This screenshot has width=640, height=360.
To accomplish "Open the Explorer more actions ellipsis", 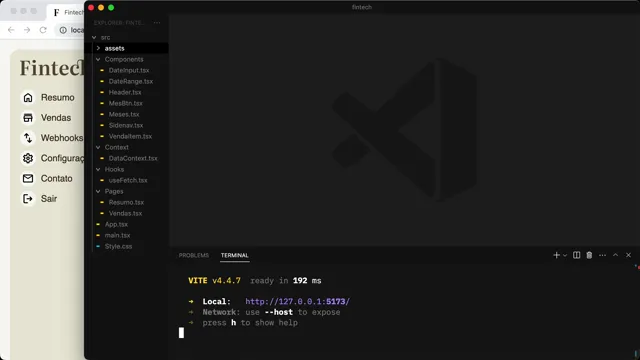I will pyautogui.click(x=157, y=23).
